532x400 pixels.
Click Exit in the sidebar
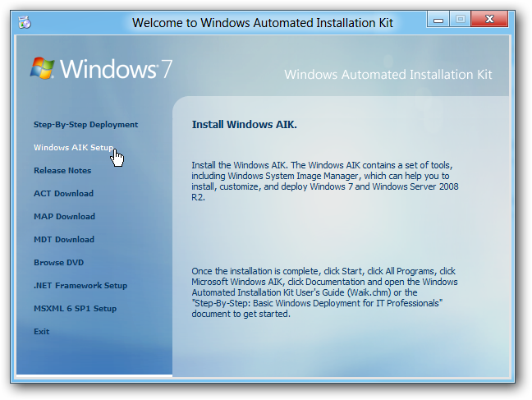pos(41,331)
